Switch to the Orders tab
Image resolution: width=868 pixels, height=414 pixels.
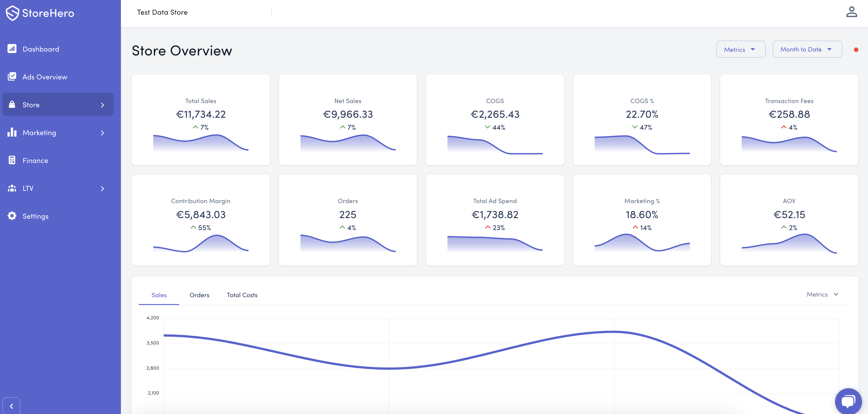(199, 295)
